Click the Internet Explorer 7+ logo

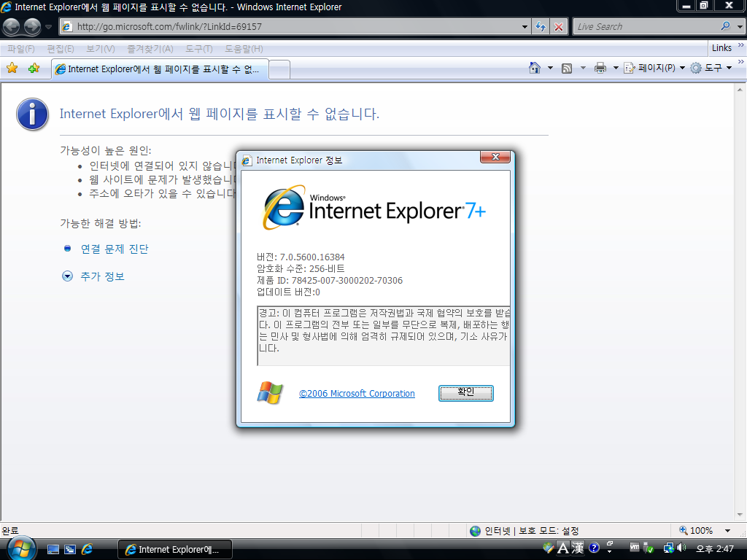pos(374,208)
